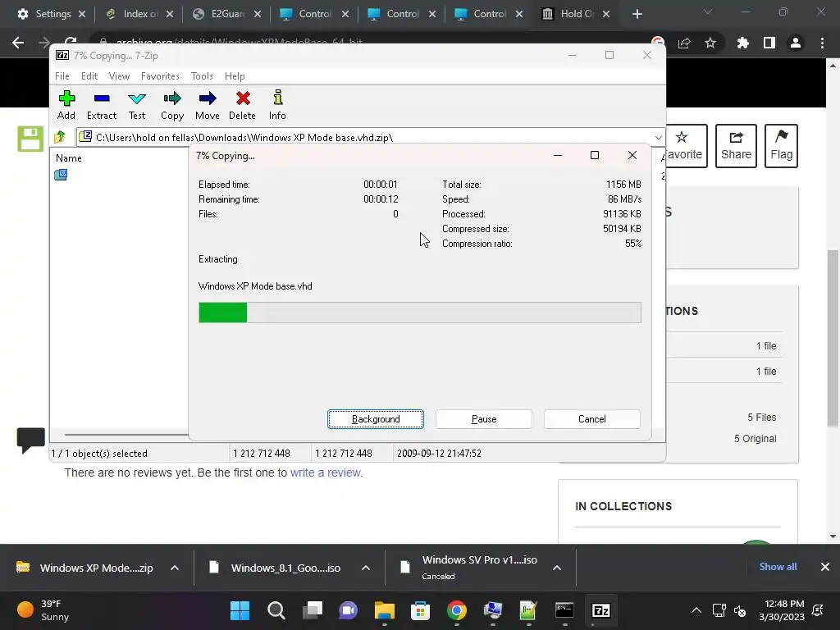This screenshot has width=840, height=630.
Task: Click the archive path input field
Action: 364,138
